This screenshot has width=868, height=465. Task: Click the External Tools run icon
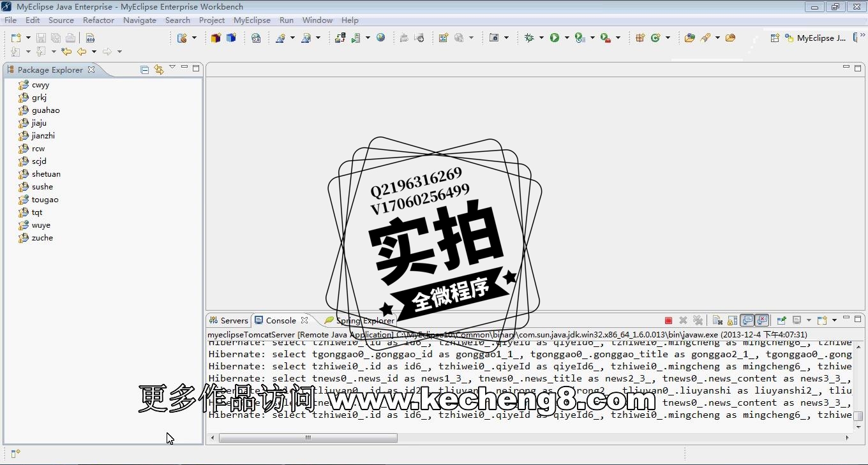[x=605, y=38]
